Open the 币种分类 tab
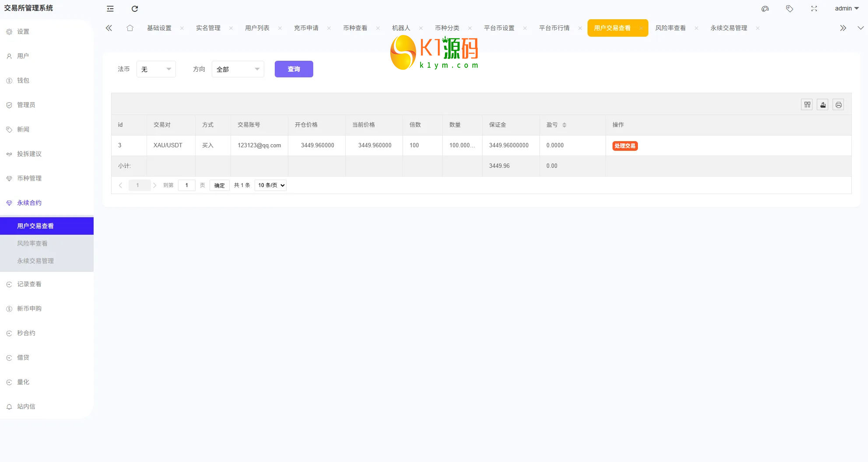The width and height of the screenshot is (868, 462). 447,28
